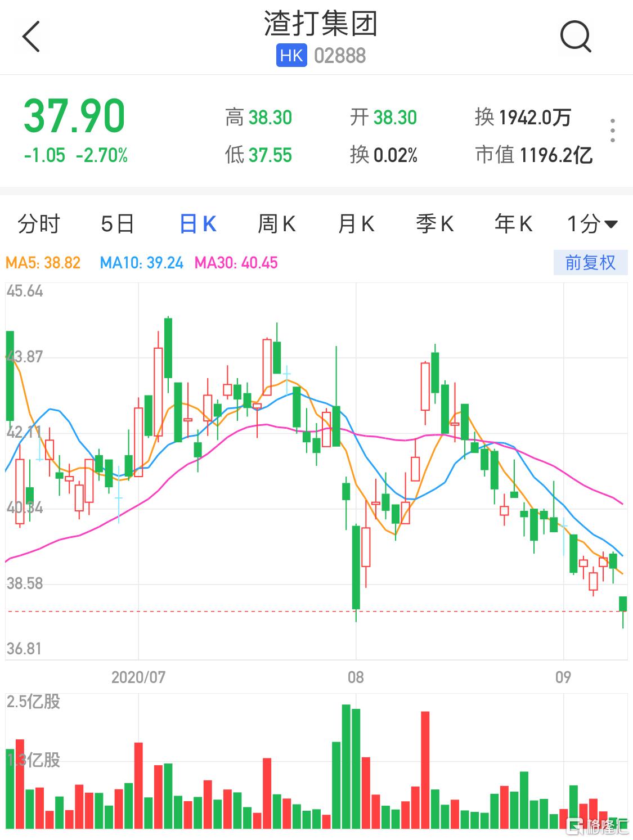This screenshot has width=633, height=840.
Task: Tap the MA30: 40.45 indicator label
Action: [236, 263]
